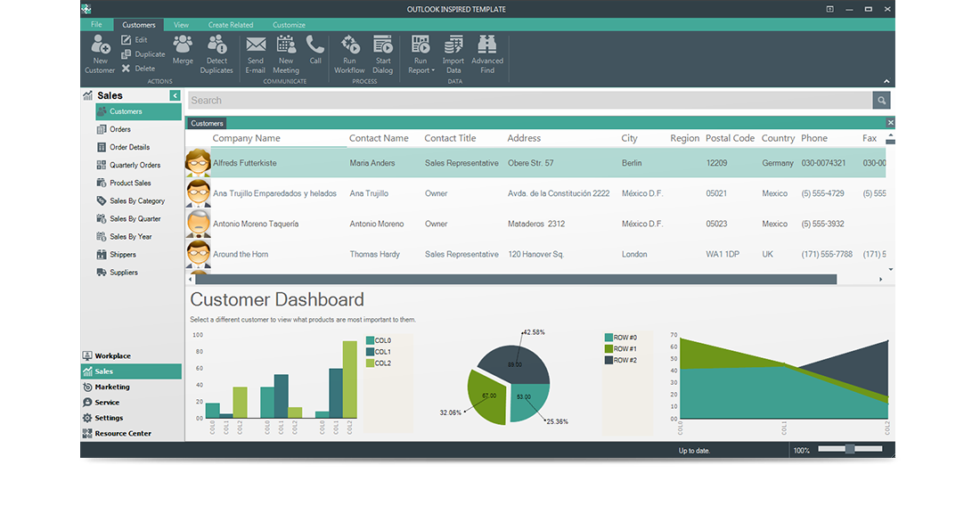The height and width of the screenshot is (514, 980).
Task: Click the Call phone icon
Action: click(315, 45)
